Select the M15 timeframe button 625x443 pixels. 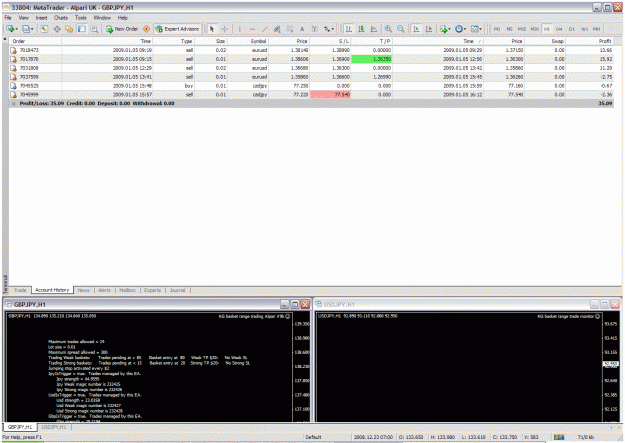click(x=522, y=29)
